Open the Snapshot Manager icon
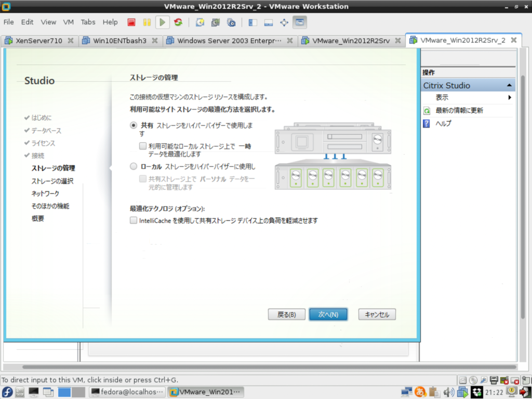 pyautogui.click(x=231, y=22)
